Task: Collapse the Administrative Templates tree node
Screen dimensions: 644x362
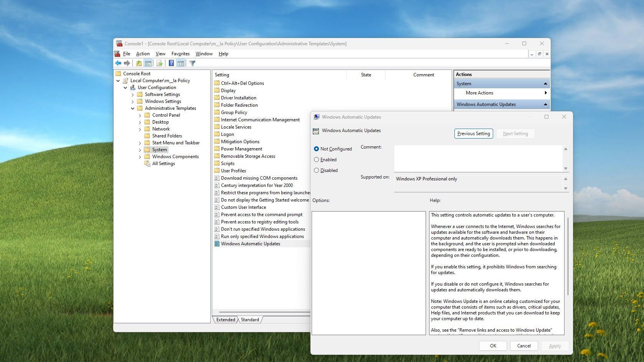Action: coord(132,108)
